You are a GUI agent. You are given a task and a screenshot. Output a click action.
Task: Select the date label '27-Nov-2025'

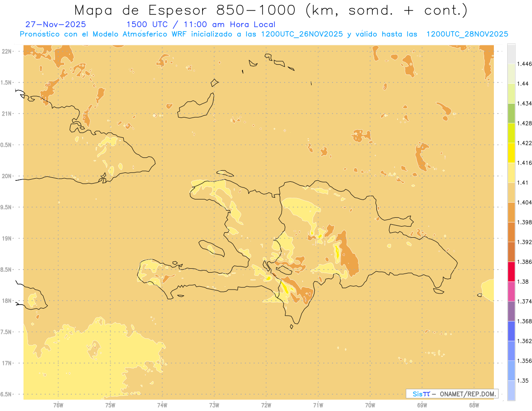56,24
